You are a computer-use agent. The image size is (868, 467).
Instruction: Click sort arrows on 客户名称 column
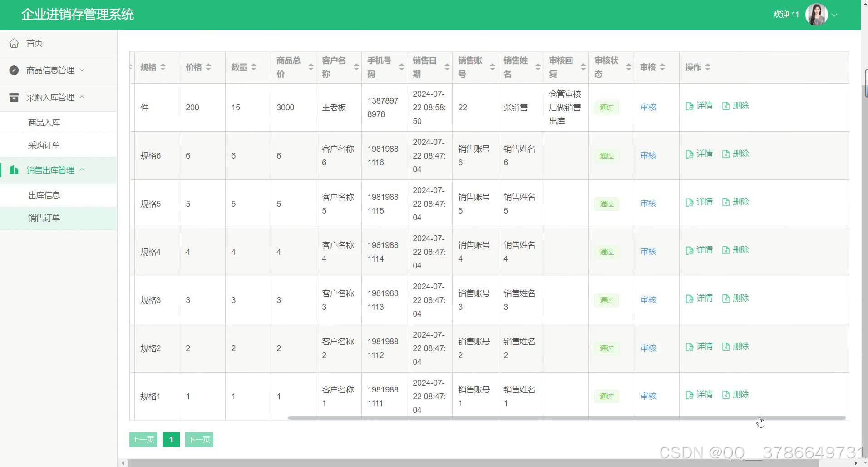[356, 67]
